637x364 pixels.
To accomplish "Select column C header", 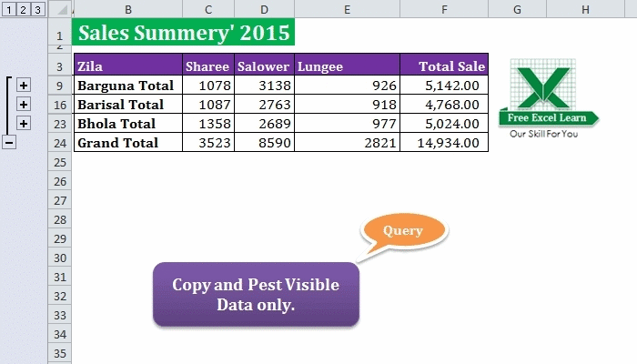I will coord(207,10).
